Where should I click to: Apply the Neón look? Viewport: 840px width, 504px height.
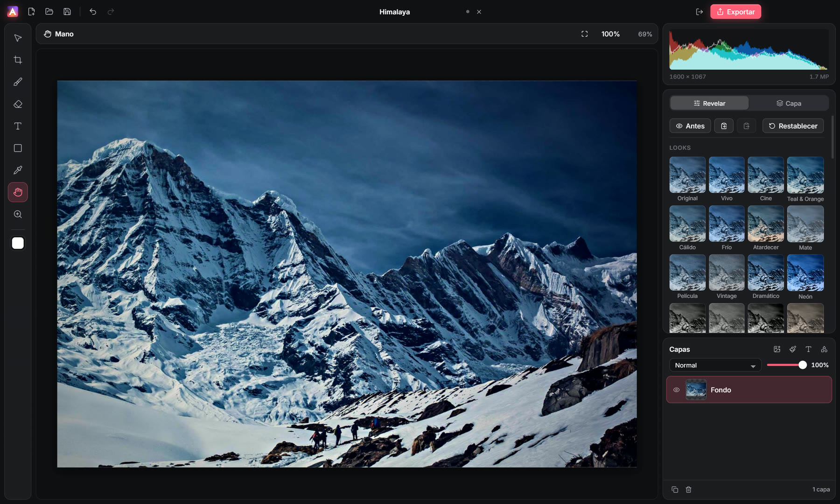click(x=805, y=277)
